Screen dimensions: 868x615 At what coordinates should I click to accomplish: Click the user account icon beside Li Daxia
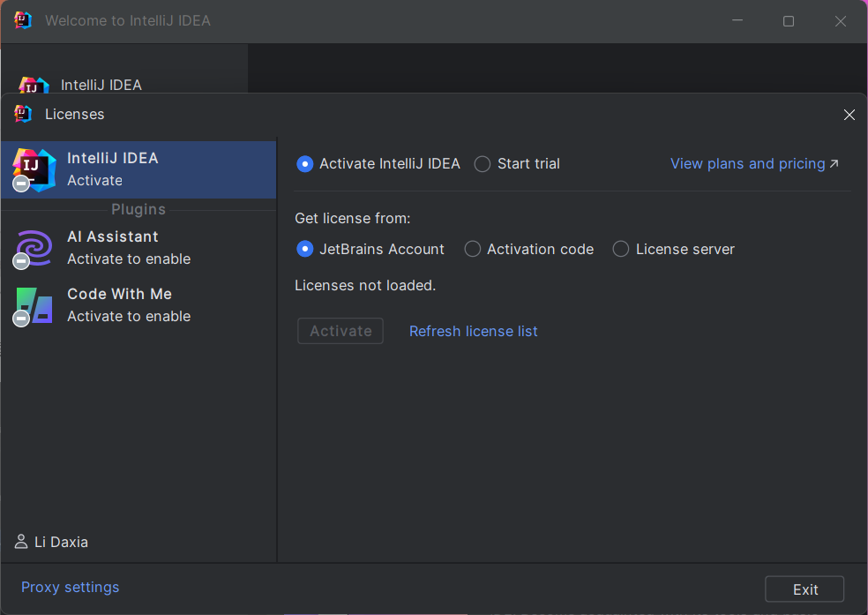(x=21, y=542)
